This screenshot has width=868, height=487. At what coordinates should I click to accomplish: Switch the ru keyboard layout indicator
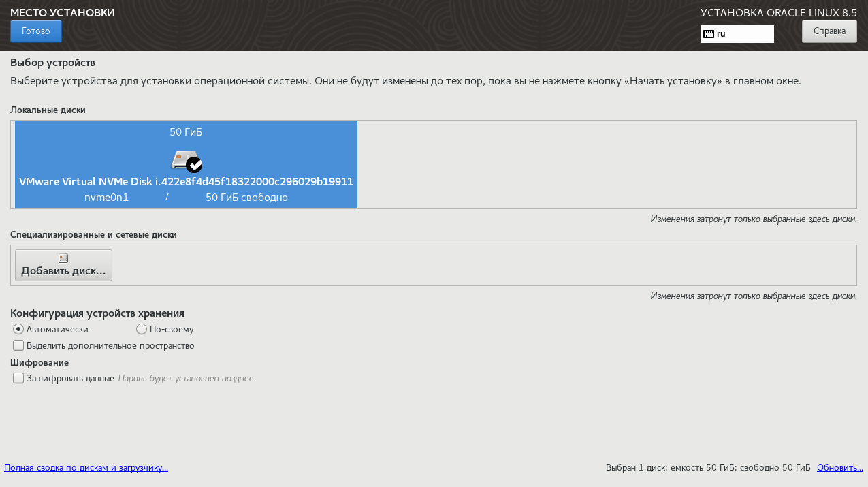(x=737, y=34)
